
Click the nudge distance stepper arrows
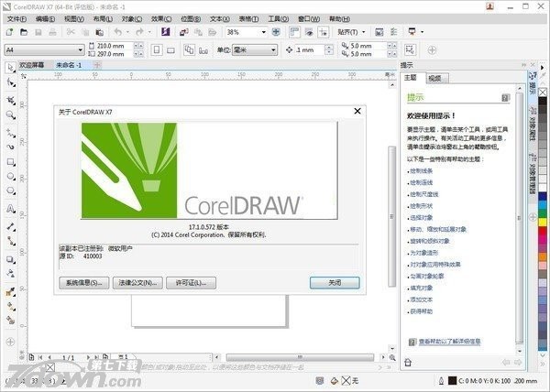tap(329, 49)
